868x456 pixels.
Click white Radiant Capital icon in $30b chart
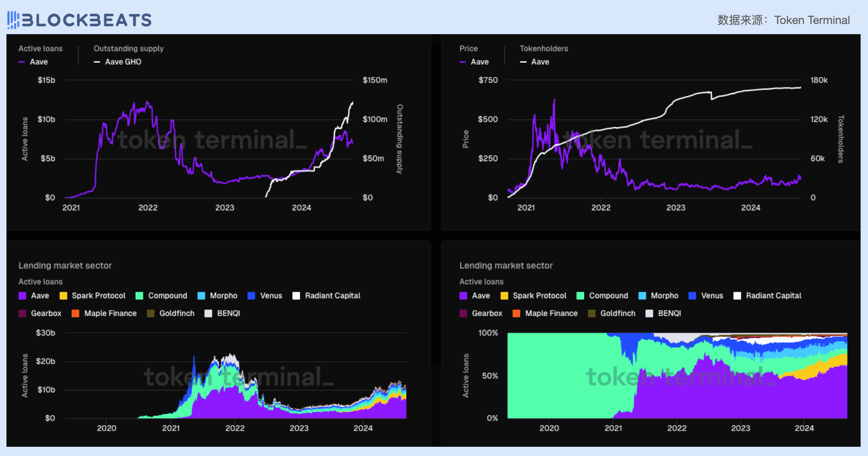point(296,296)
